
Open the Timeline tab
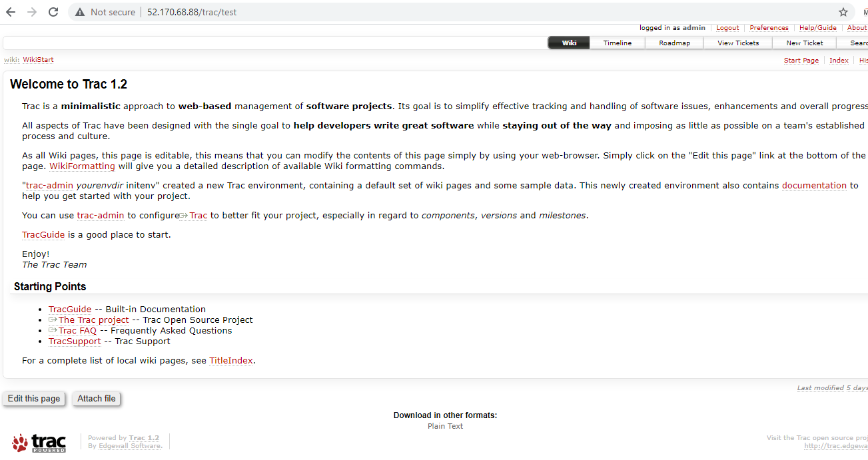[x=617, y=43]
